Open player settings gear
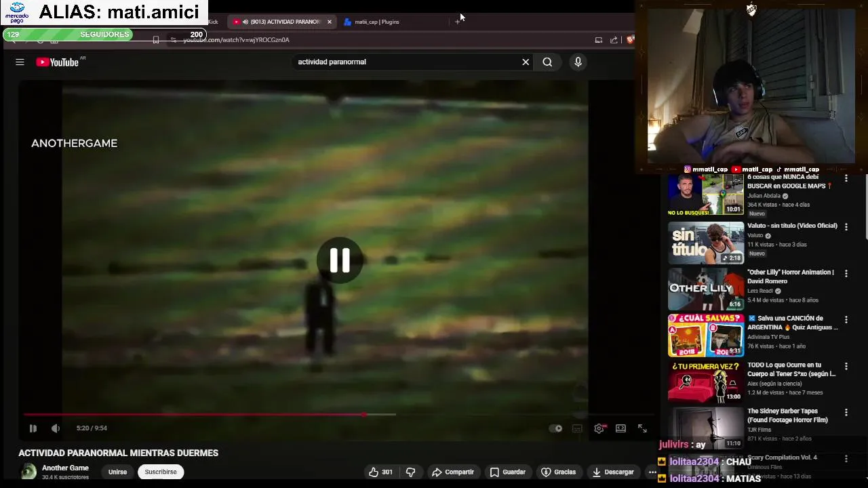The height and width of the screenshot is (488, 868). tap(599, 428)
